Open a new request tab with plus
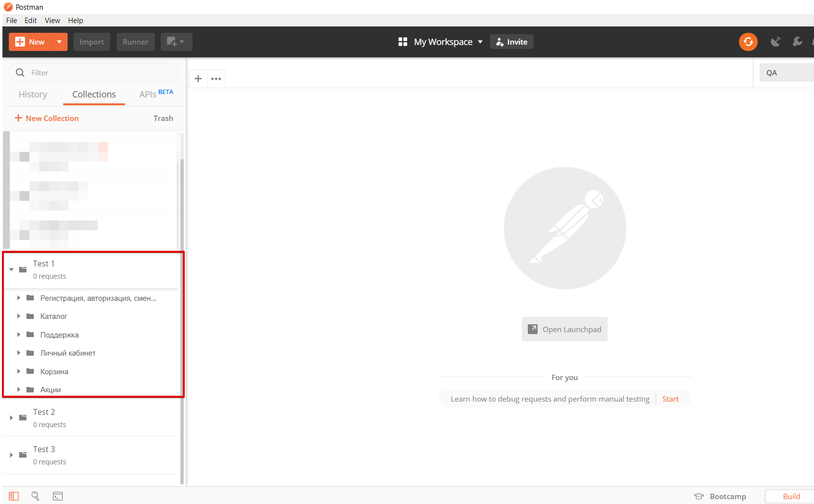 coord(198,78)
